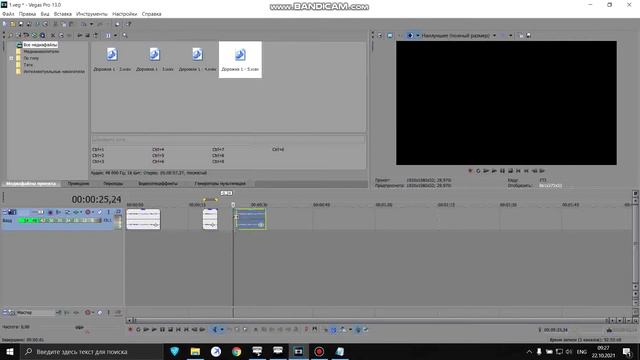This screenshot has height=360, width=640.
Task: Preview on the external monitor
Action: click(390, 36)
